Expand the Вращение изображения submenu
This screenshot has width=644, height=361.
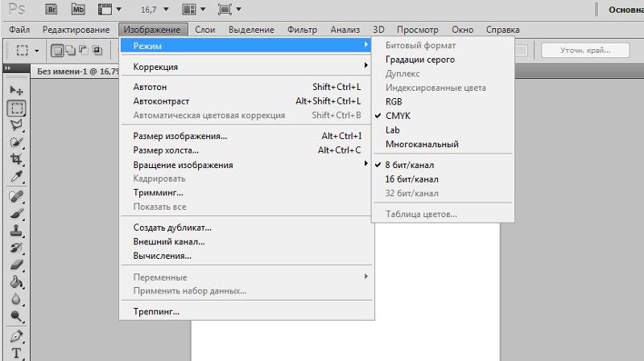tap(246, 165)
